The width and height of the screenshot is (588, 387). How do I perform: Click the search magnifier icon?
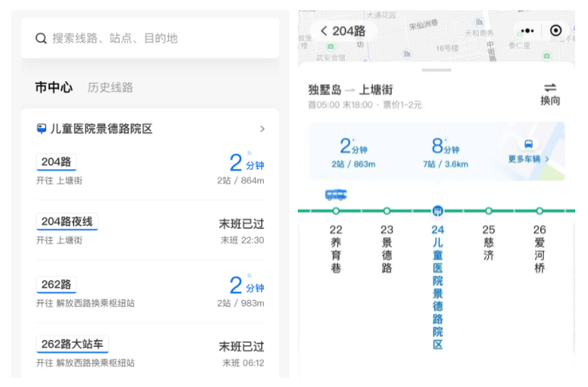pyautogui.click(x=41, y=38)
